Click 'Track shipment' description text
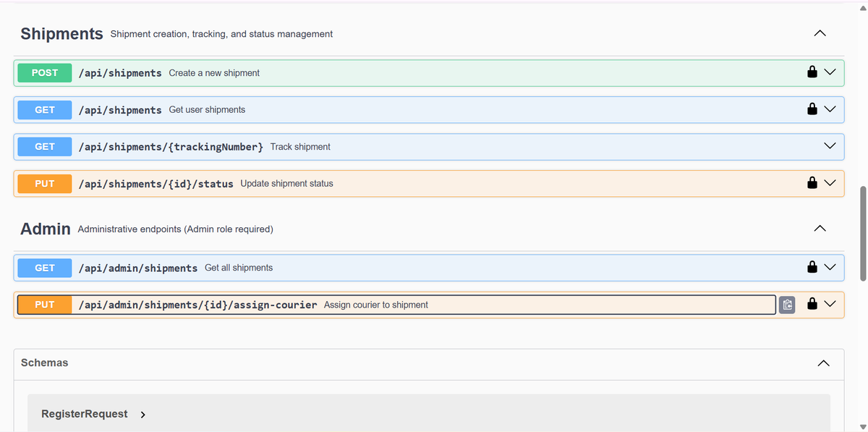The height and width of the screenshot is (432, 868). 300,147
